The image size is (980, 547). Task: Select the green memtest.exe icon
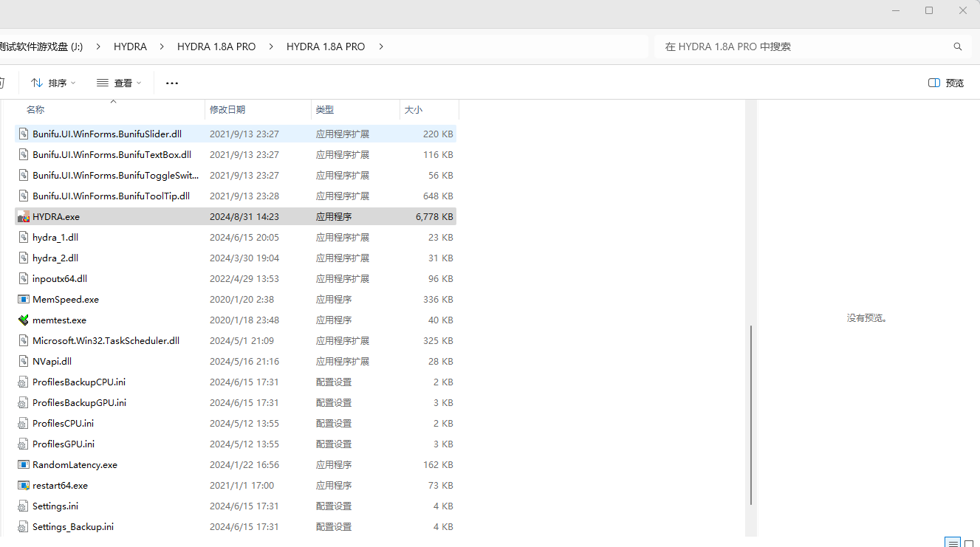(x=24, y=320)
